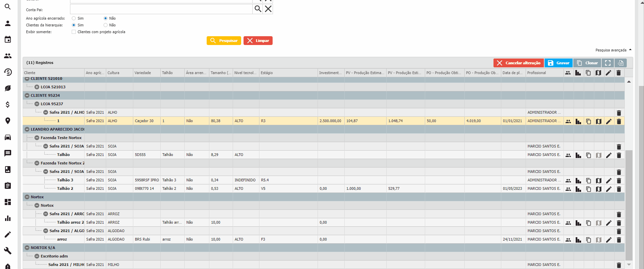Sort by Profissional column header
This screenshot has width=644, height=269.
coord(545,73)
